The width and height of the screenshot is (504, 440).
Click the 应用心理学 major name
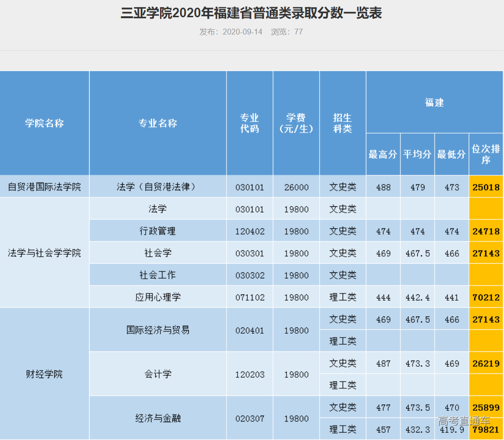[157, 297]
